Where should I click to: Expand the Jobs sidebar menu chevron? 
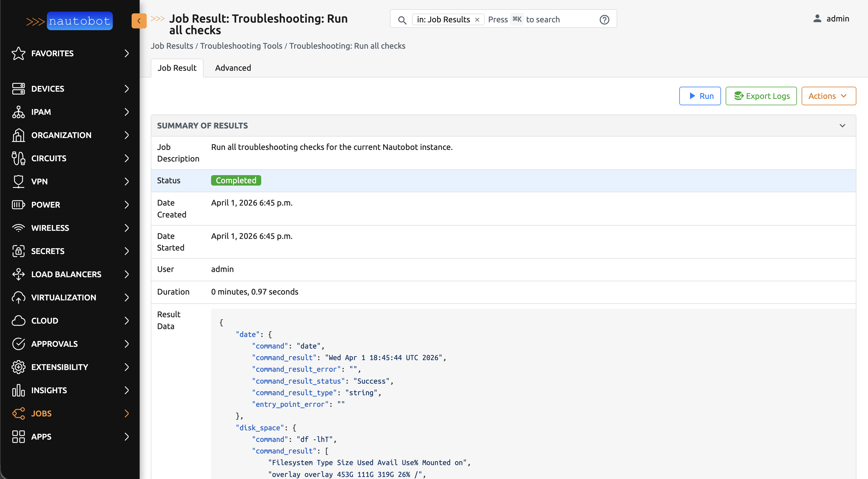(127, 413)
